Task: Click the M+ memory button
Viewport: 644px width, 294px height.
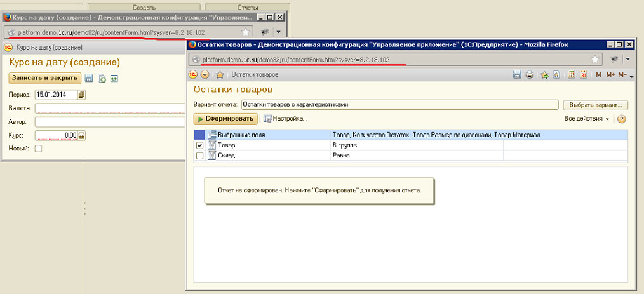Action: [x=610, y=75]
